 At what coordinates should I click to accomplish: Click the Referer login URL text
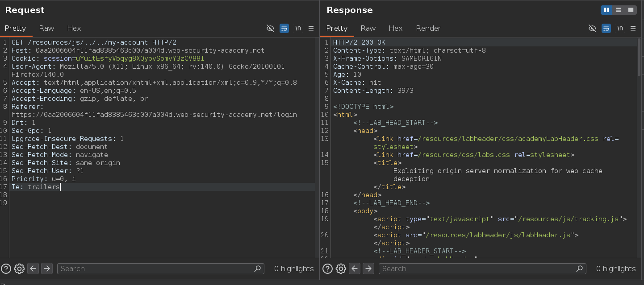click(154, 115)
